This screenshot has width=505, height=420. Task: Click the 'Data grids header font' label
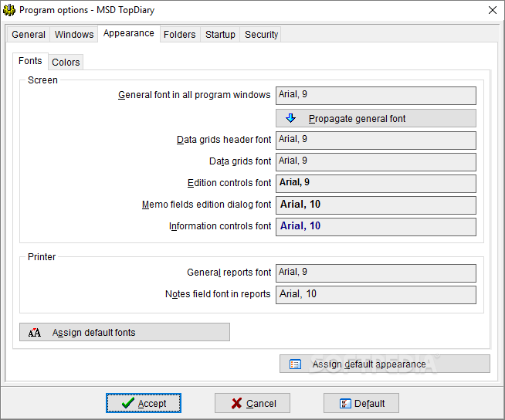tap(224, 140)
